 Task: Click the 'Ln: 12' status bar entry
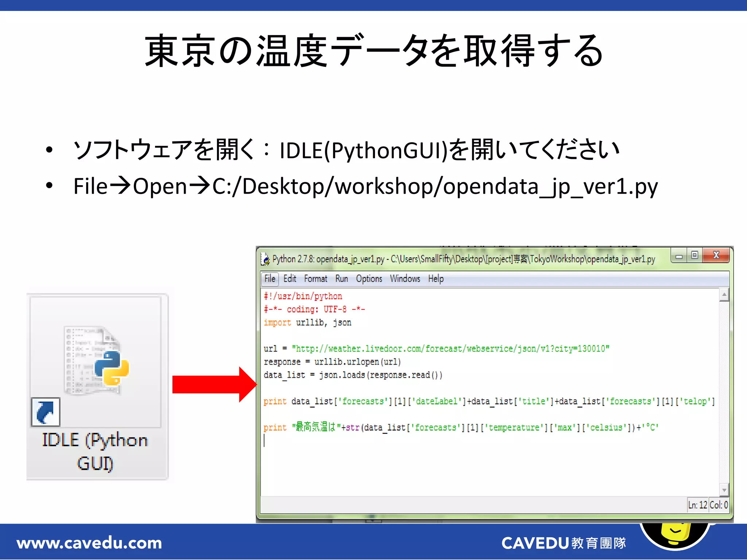pos(697,505)
